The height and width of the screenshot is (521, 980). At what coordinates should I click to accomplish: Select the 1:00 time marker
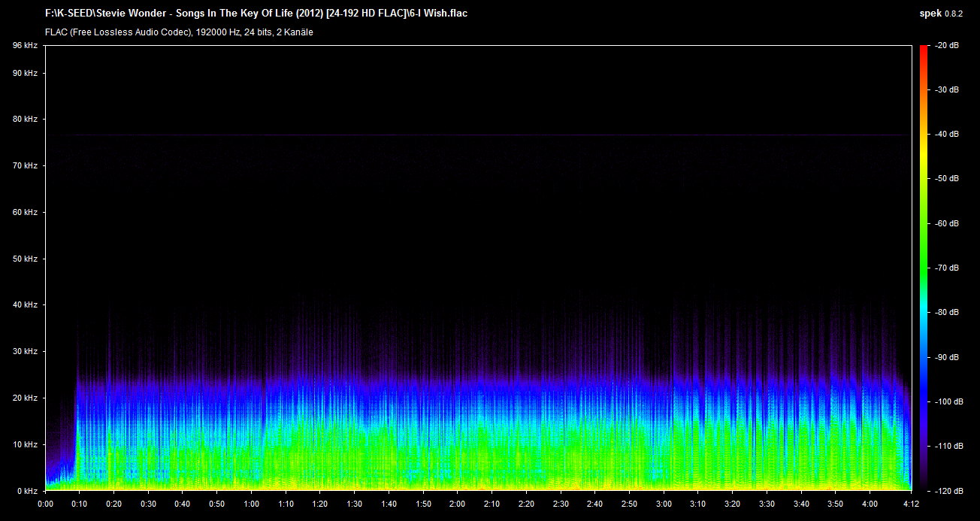point(251,504)
